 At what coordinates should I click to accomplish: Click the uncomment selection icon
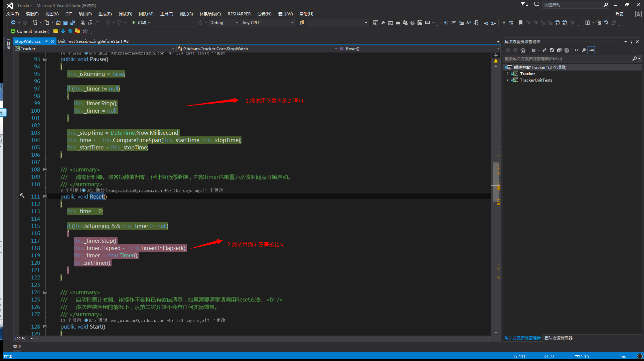[511, 23]
